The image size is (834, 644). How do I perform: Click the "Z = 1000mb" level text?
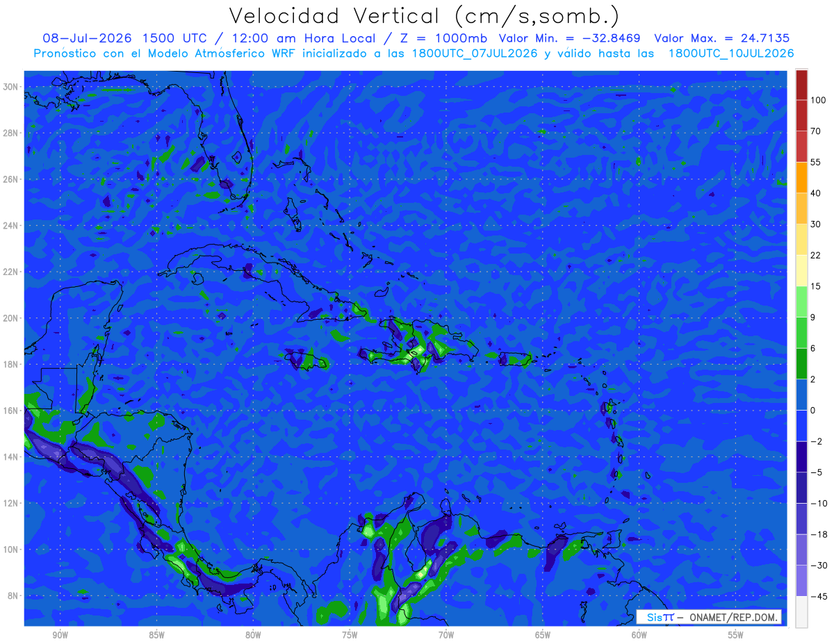(443, 38)
